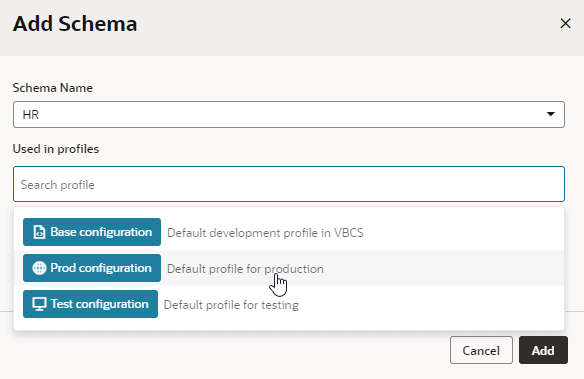Focus the Search profile input field
Image resolution: width=584 pixels, height=379 pixels.
pyautogui.click(x=289, y=184)
